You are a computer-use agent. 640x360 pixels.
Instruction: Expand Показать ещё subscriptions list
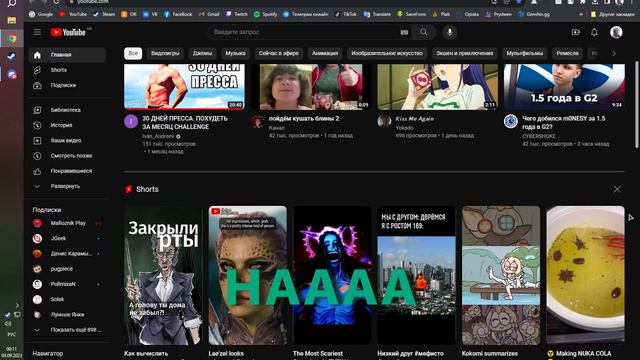point(67,330)
